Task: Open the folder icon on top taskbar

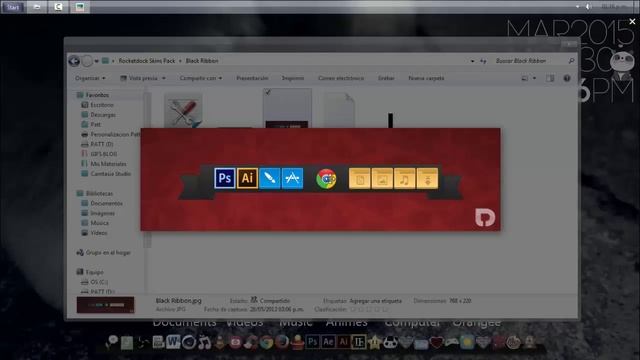Action: click(x=37, y=7)
